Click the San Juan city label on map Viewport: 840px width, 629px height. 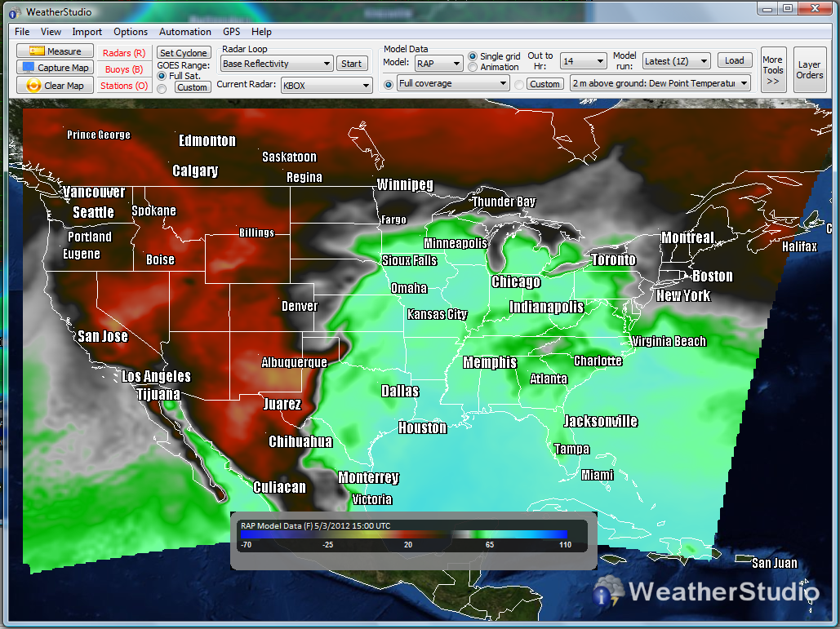click(775, 563)
